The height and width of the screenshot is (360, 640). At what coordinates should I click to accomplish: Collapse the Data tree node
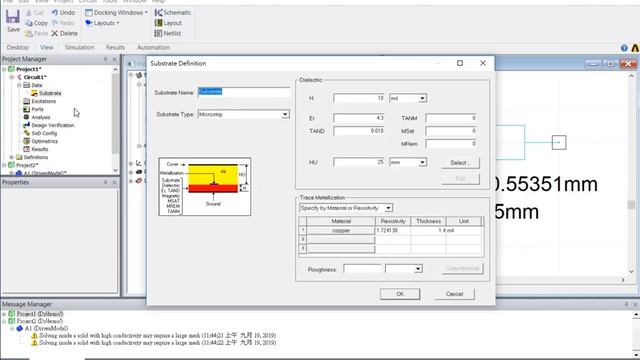(x=19, y=85)
